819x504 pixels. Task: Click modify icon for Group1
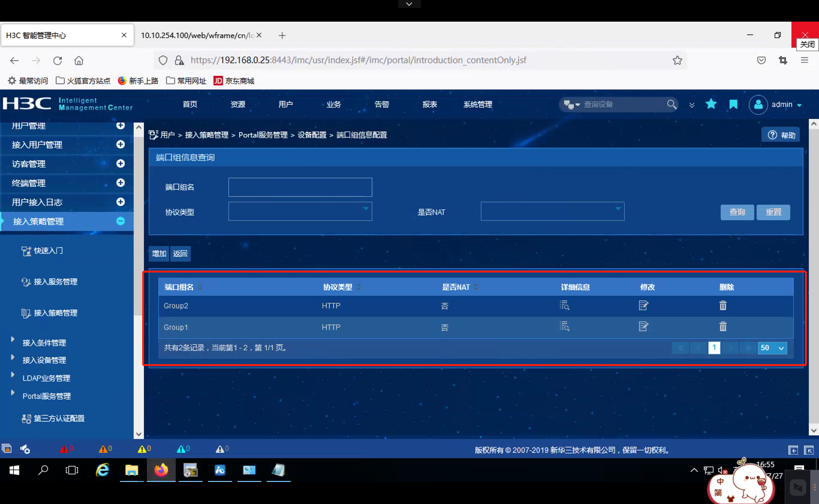point(643,326)
